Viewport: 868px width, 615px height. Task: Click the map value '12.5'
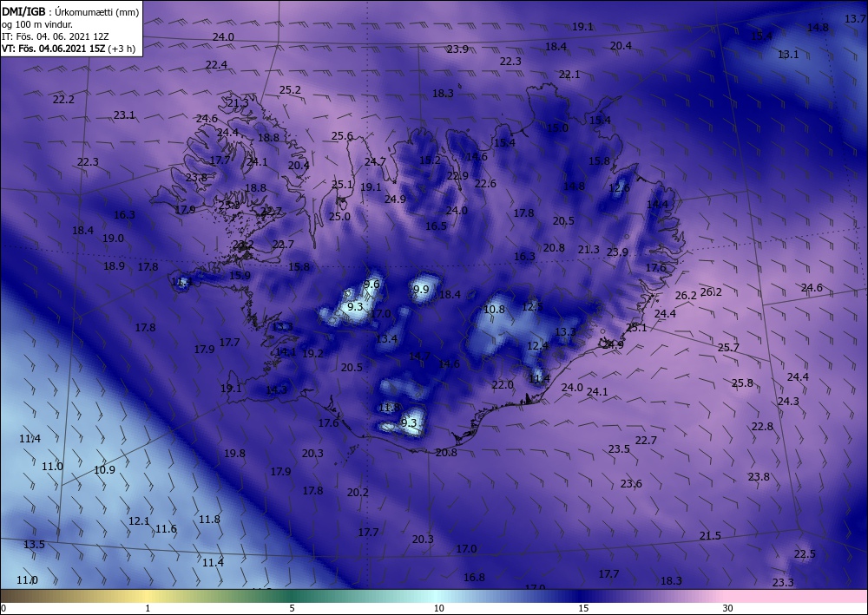[x=532, y=306]
